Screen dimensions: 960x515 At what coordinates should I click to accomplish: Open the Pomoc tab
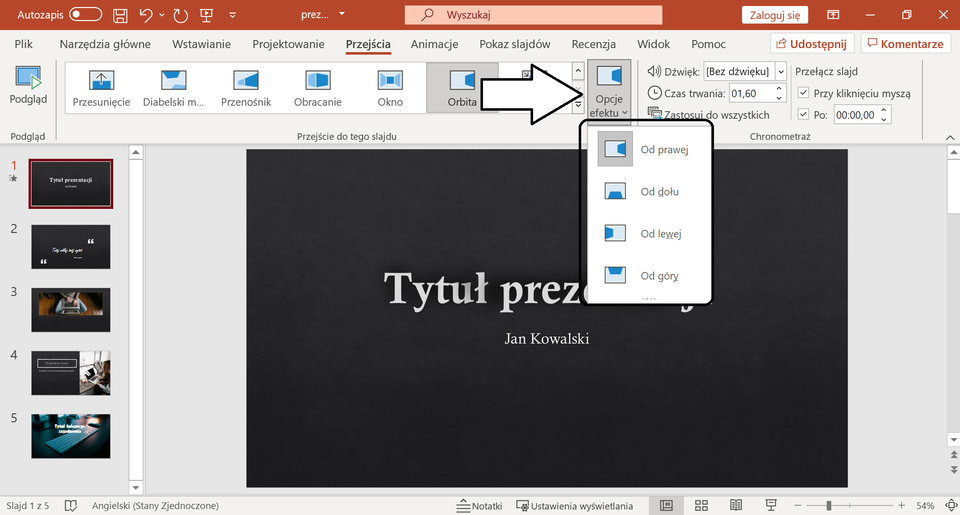pos(708,44)
